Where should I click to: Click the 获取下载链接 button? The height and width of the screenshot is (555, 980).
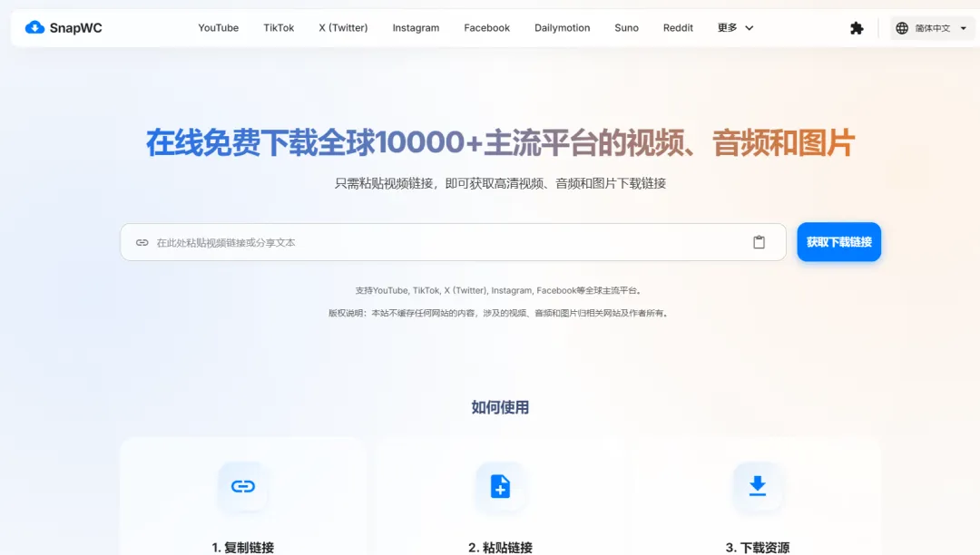(x=838, y=242)
